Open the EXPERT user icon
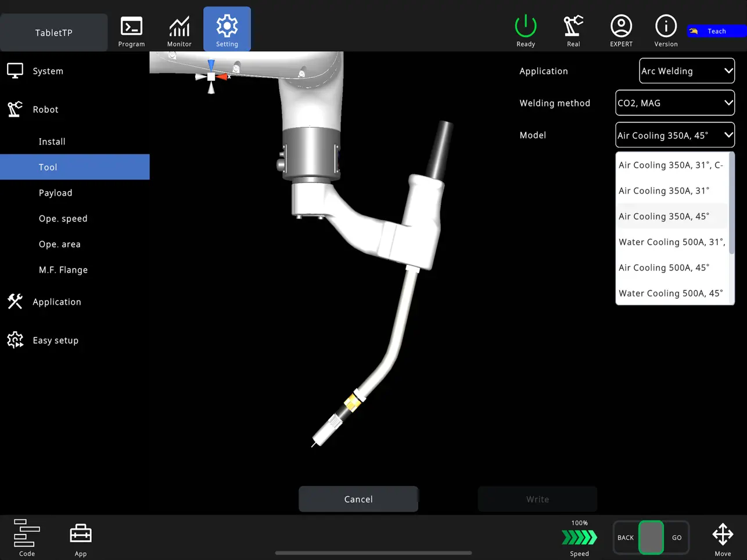This screenshot has height=560, width=747. [x=621, y=26]
